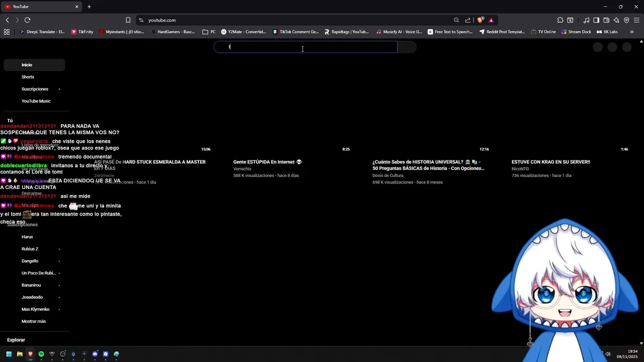
Task: Open Brave VPN shield icon
Action: 626,20
